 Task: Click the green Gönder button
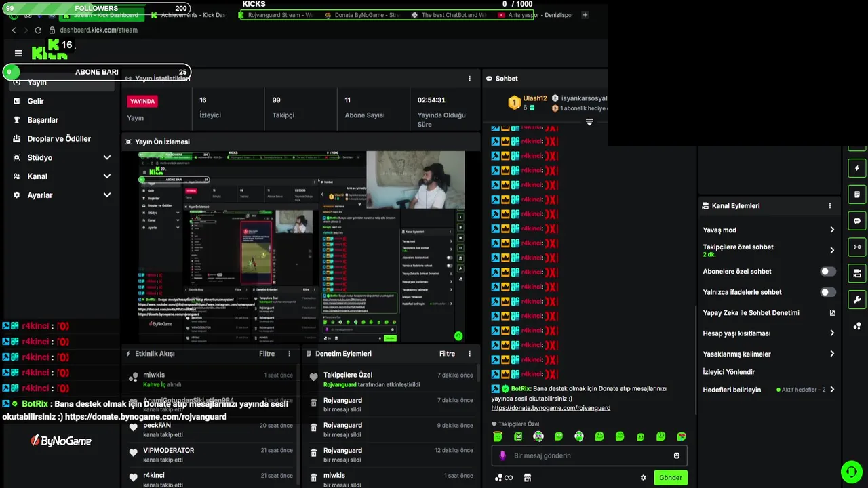pos(671,478)
